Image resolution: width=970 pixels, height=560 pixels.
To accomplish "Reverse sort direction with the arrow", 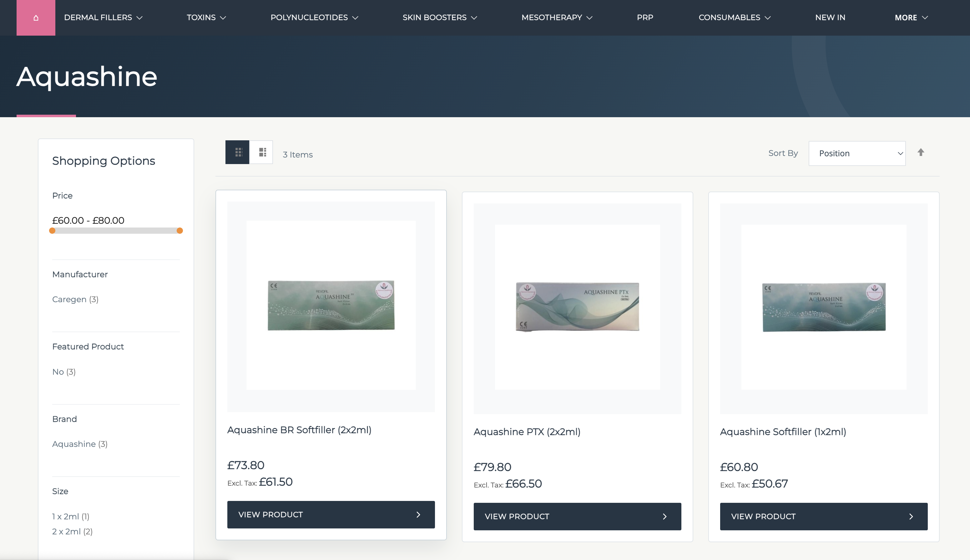I will tap(920, 152).
